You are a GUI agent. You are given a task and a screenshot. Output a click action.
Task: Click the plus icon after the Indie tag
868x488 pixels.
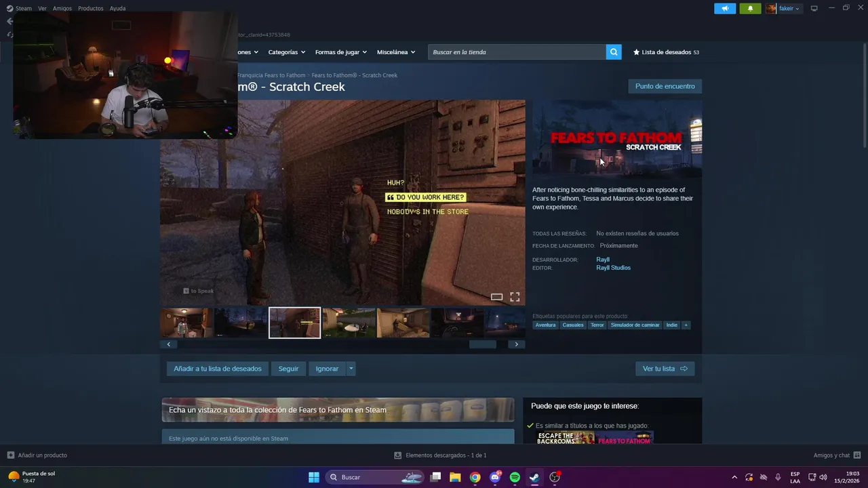click(686, 325)
